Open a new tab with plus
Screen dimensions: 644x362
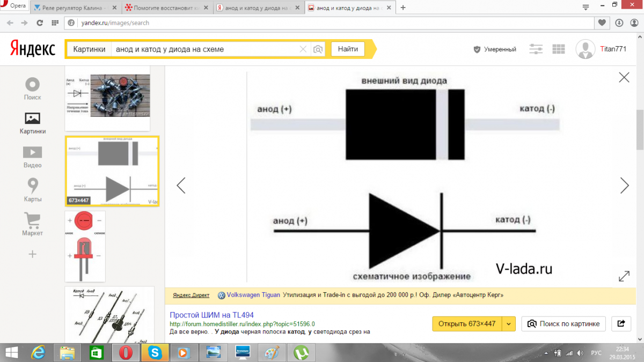coord(403,8)
